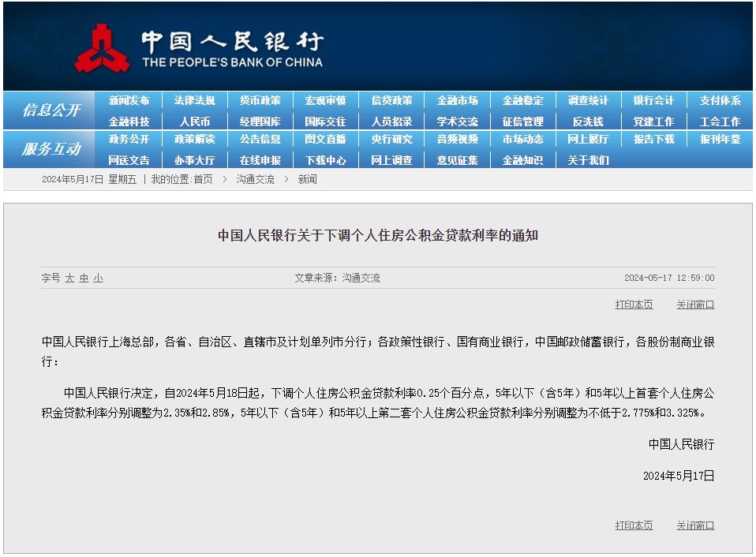Open 新闻发布 menu item

click(x=129, y=101)
